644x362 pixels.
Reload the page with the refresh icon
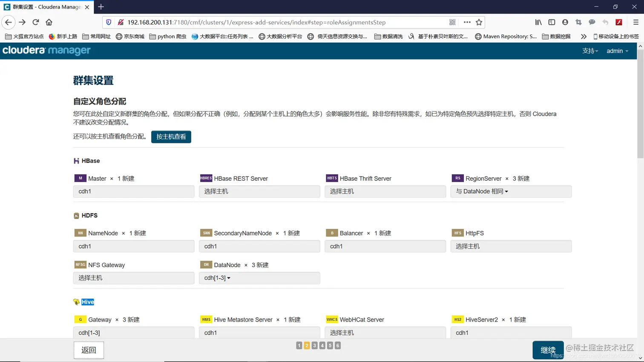pos(36,22)
